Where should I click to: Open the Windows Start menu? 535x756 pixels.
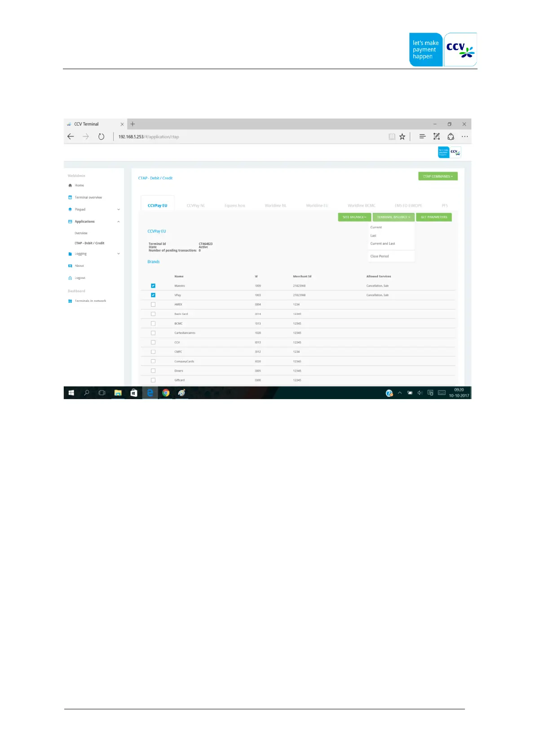(x=71, y=393)
